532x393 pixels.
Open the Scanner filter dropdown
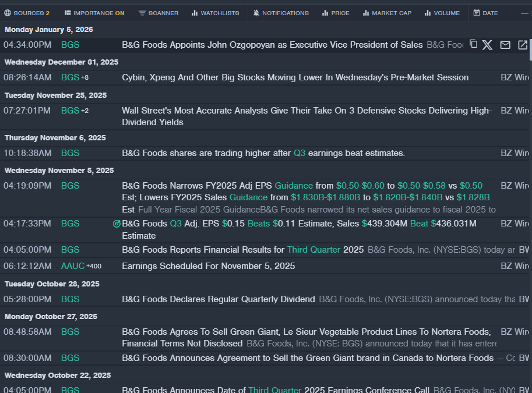click(x=158, y=13)
